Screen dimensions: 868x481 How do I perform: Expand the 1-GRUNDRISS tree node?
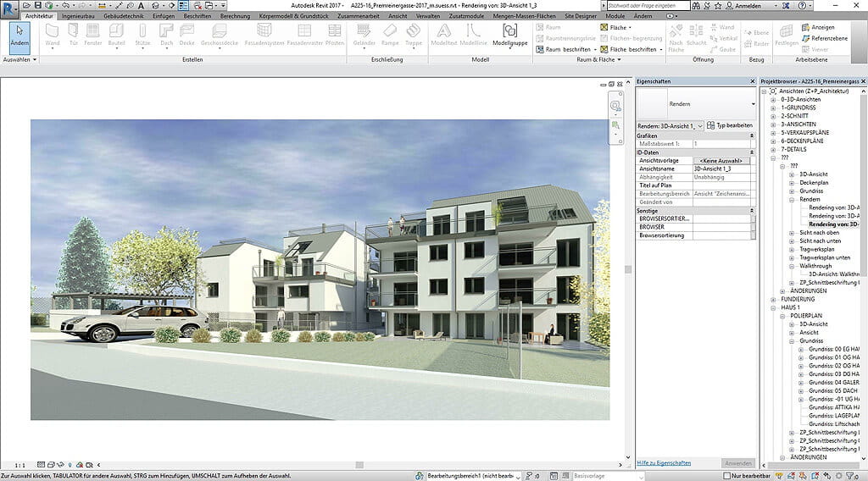(773, 108)
